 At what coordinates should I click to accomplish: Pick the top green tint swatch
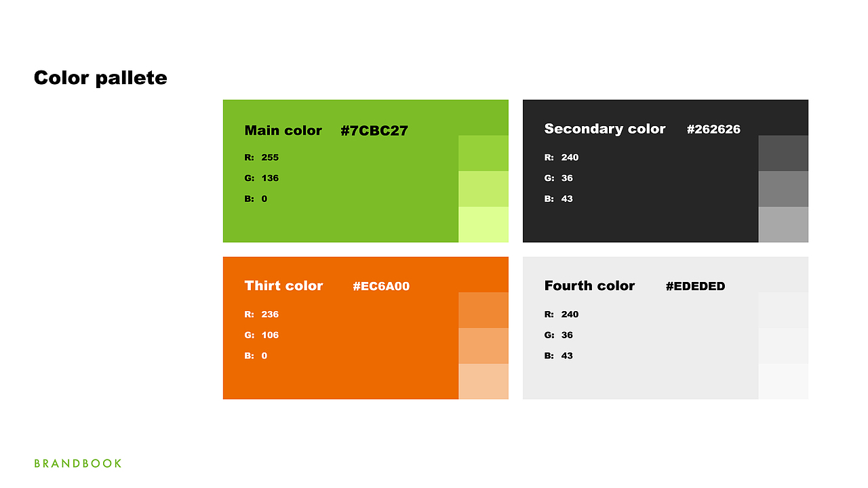pyautogui.click(x=483, y=153)
